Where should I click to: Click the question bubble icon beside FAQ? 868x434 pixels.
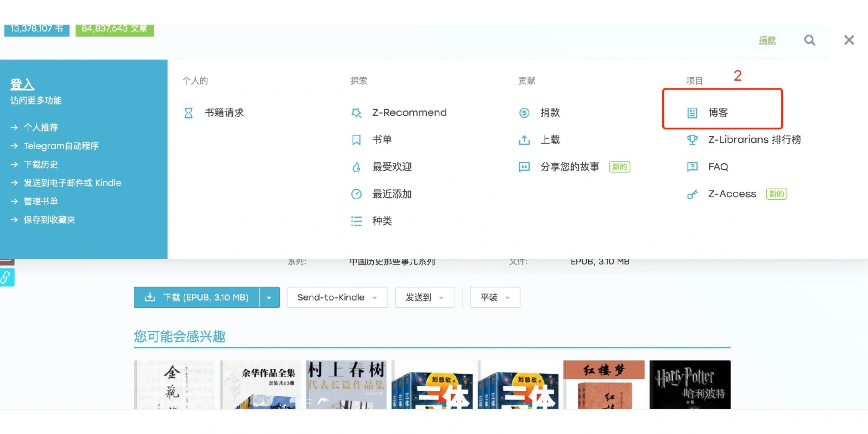692,167
